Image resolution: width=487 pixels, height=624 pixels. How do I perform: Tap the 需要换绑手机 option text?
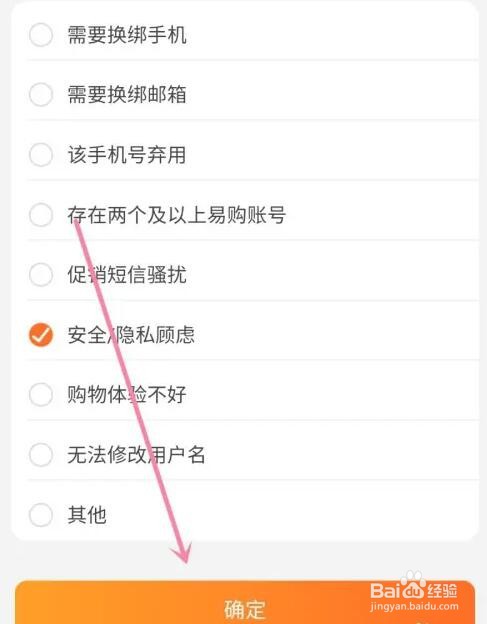127,35
